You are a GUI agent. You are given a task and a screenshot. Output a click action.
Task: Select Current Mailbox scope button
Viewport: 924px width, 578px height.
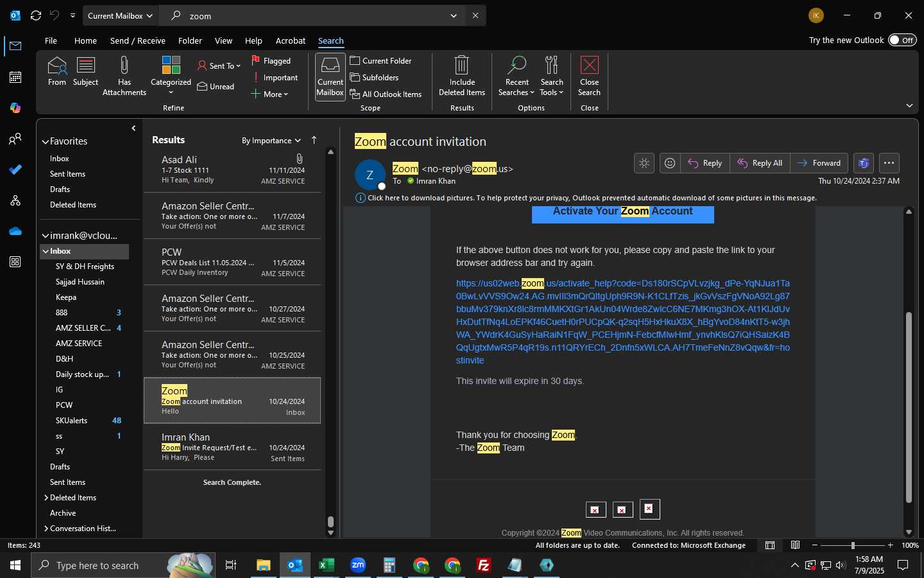[330, 76]
